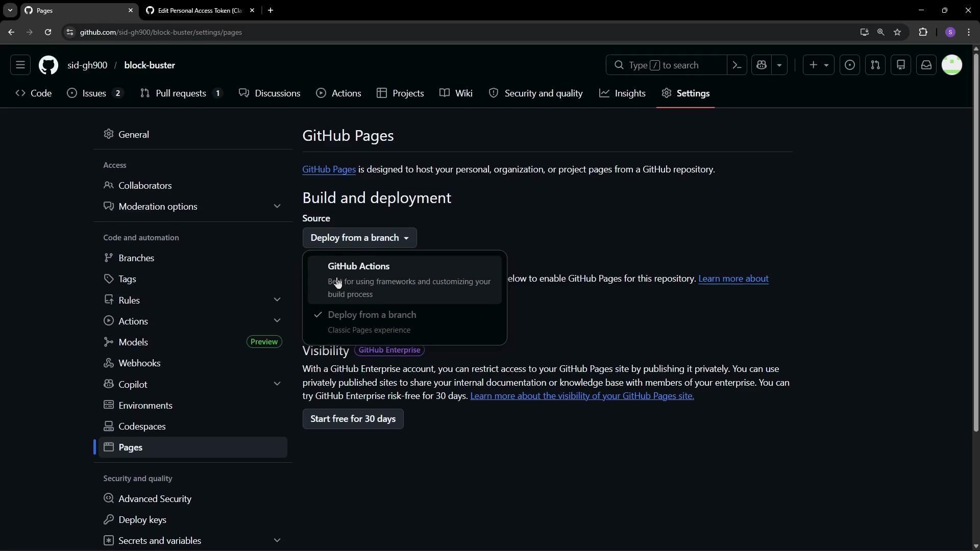Screen dimensions: 980x551
Task: Open Advanced Security settings
Action: click(193, 499)
